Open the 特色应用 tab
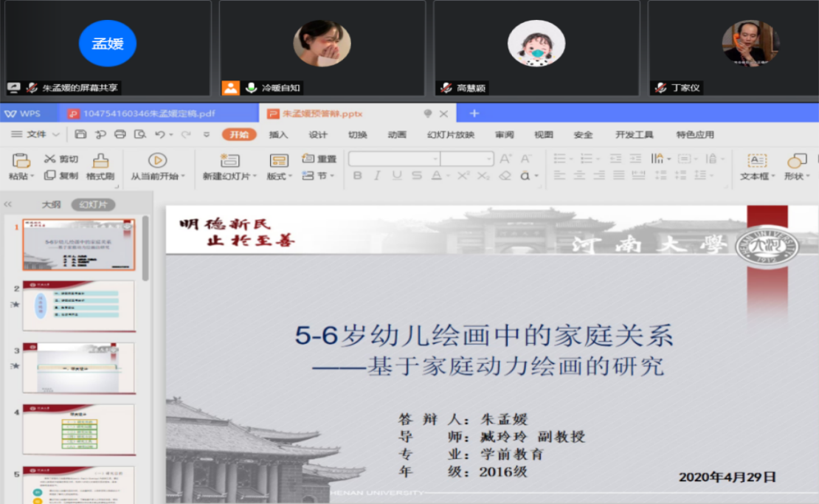 [x=695, y=135]
